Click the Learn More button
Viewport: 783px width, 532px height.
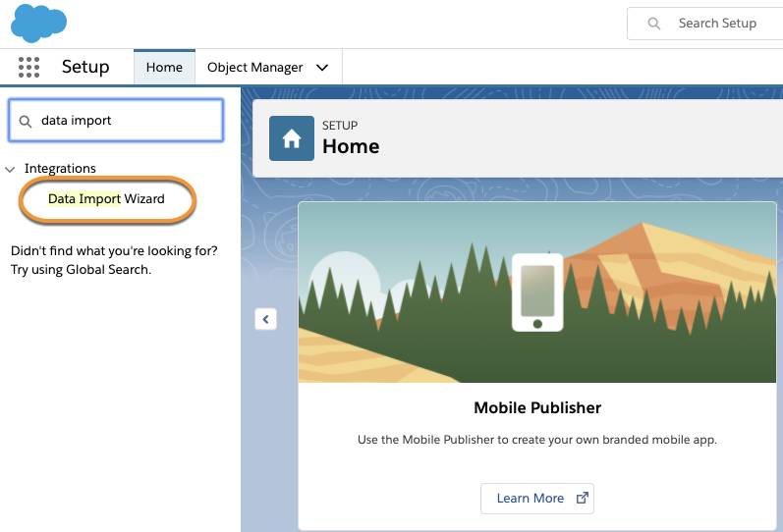coord(537,498)
